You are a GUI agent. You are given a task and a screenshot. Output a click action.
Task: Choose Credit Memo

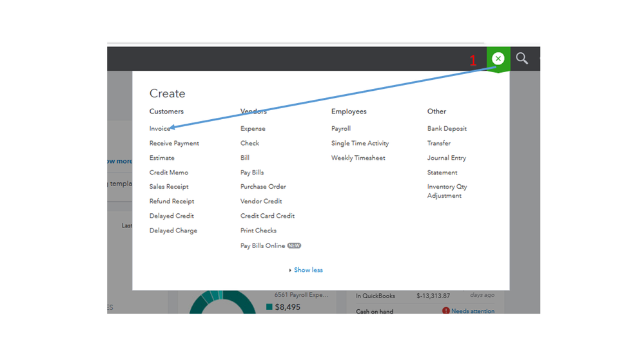[169, 173]
